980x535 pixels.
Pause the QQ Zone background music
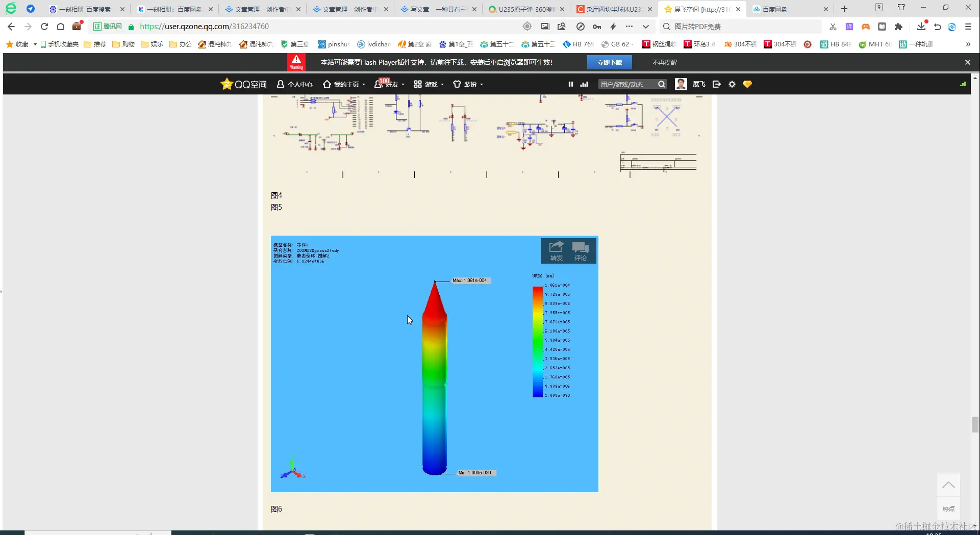point(571,84)
